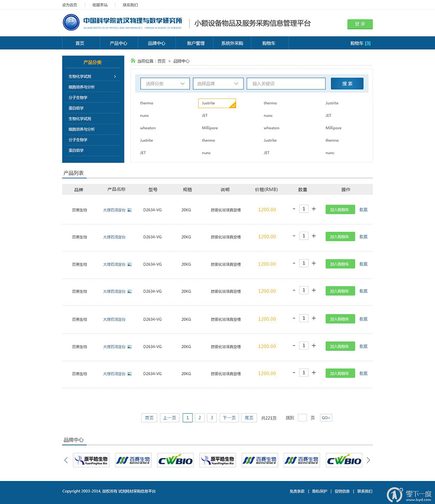Click the 尾页 pagination button

coord(249,417)
